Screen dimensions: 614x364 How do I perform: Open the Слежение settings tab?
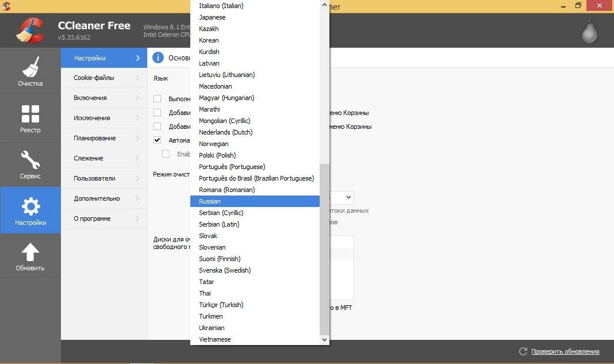104,158
